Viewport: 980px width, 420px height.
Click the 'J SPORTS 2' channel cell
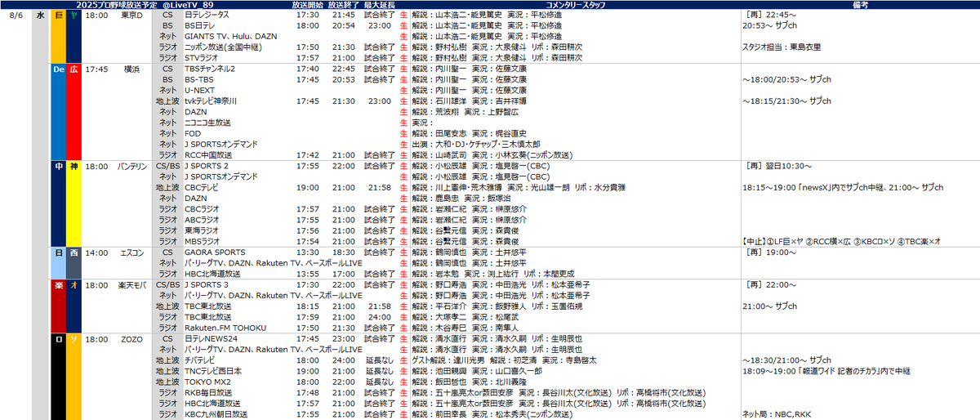coord(206,166)
